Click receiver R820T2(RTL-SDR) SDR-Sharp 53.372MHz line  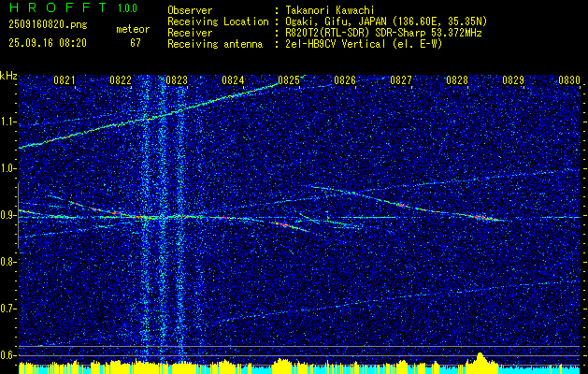pyautogui.click(x=383, y=33)
